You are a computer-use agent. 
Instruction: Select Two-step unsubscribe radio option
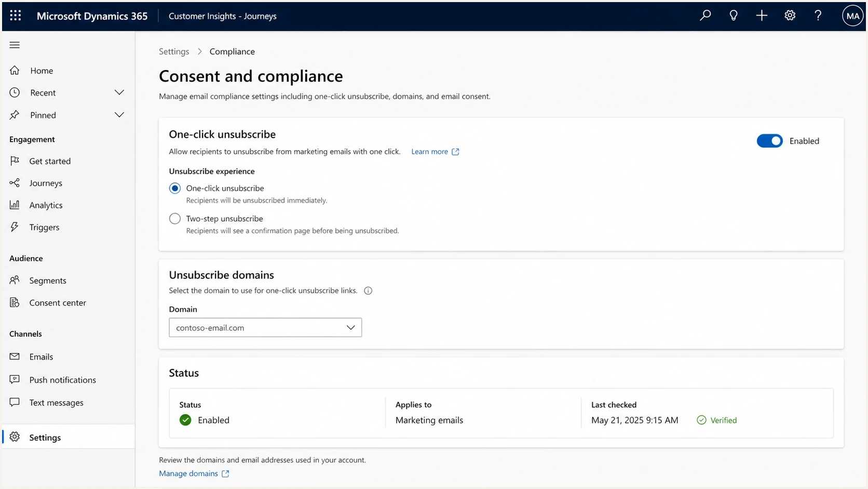point(175,219)
